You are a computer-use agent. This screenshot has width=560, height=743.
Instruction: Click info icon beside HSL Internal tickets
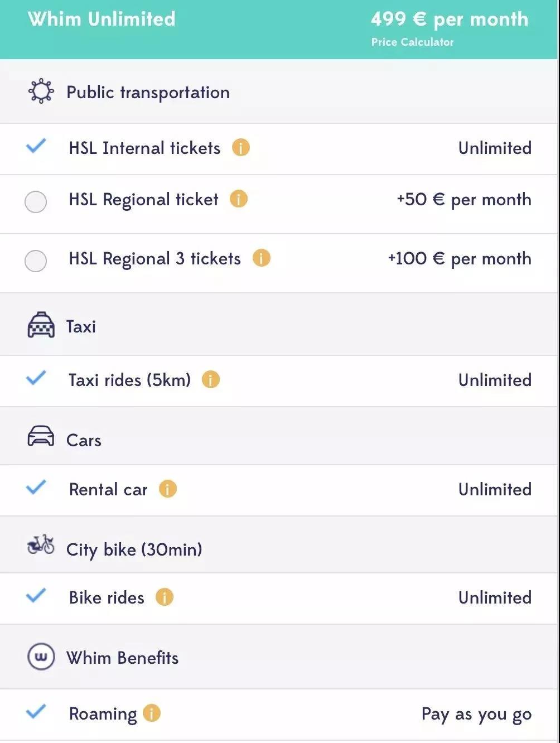[240, 148]
